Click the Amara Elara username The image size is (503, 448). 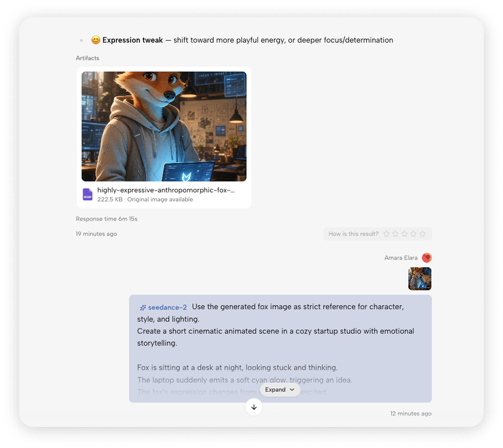(x=401, y=258)
